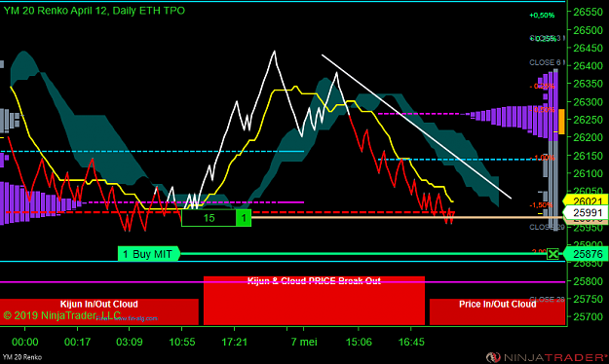Screen dimensions: 609x364
Task: Click the 26100 price axis label
Action: point(588,173)
